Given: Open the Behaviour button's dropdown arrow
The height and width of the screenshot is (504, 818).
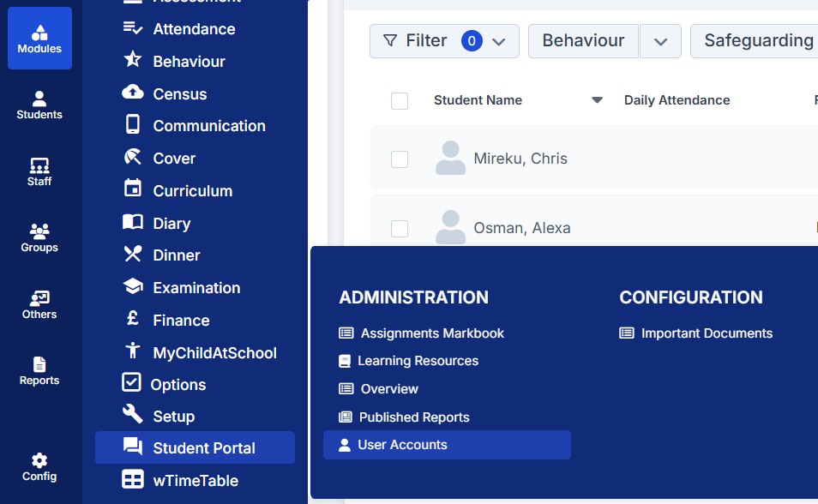Looking at the screenshot, I should pos(660,40).
